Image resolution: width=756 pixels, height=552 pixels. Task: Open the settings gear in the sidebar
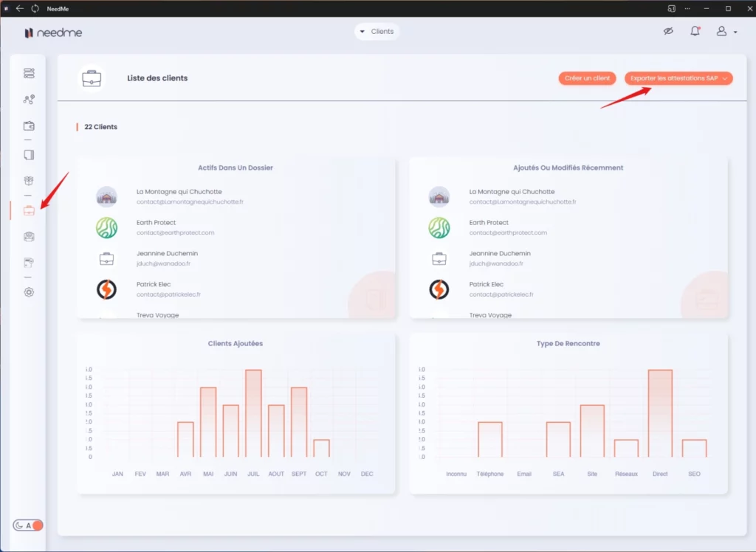tap(29, 291)
